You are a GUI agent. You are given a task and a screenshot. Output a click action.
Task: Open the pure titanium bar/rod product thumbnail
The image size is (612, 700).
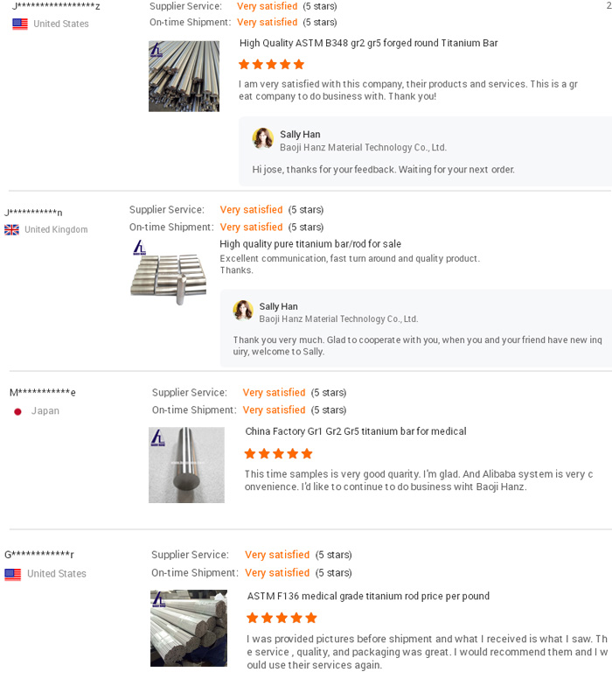point(168,272)
